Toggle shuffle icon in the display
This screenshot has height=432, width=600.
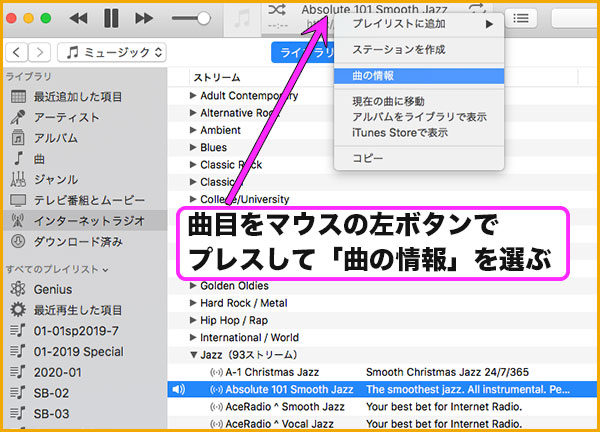[277, 10]
